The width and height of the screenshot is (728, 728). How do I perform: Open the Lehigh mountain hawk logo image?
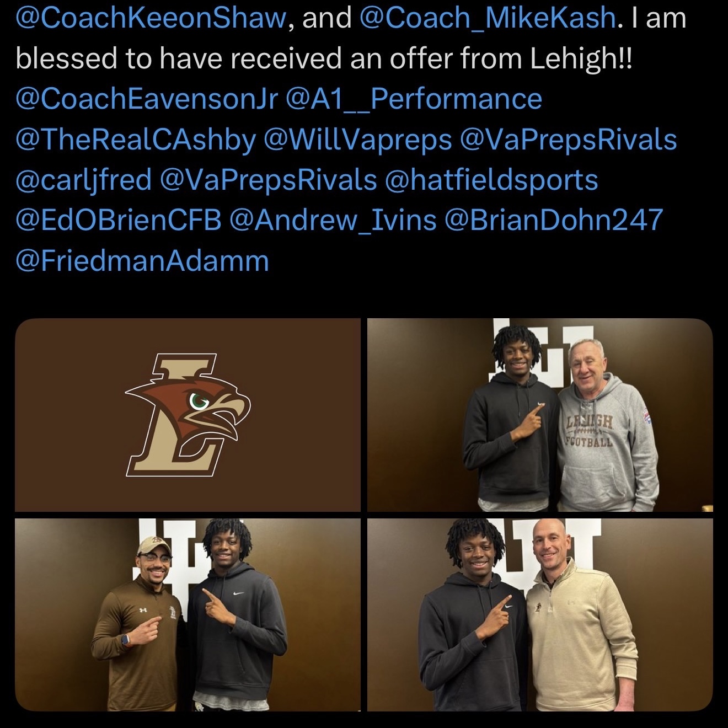(x=188, y=415)
